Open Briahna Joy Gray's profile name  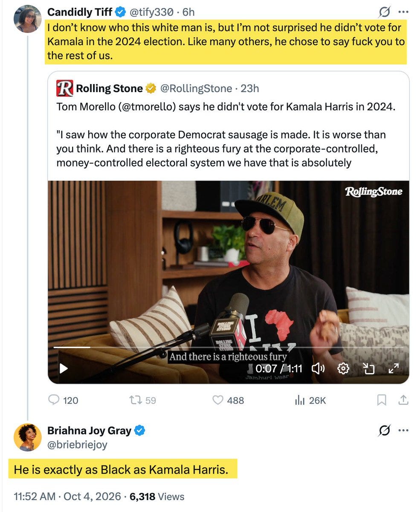pos(89,431)
